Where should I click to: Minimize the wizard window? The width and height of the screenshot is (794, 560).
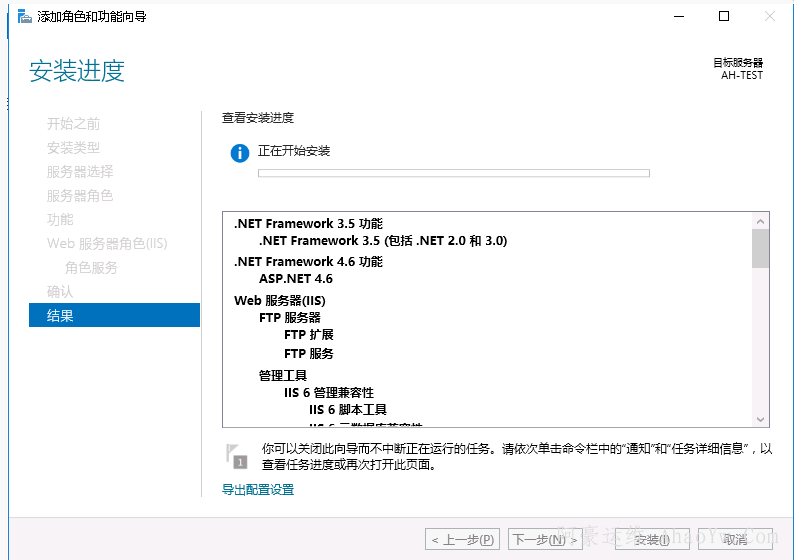click(x=678, y=16)
